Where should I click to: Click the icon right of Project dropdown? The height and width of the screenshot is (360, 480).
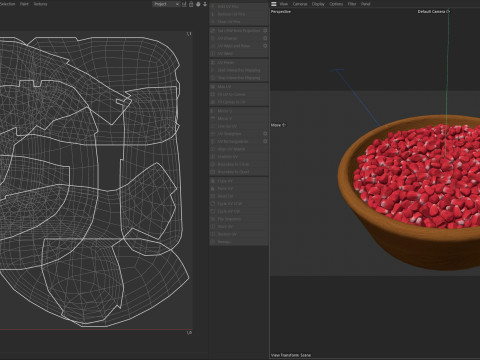click(x=184, y=4)
